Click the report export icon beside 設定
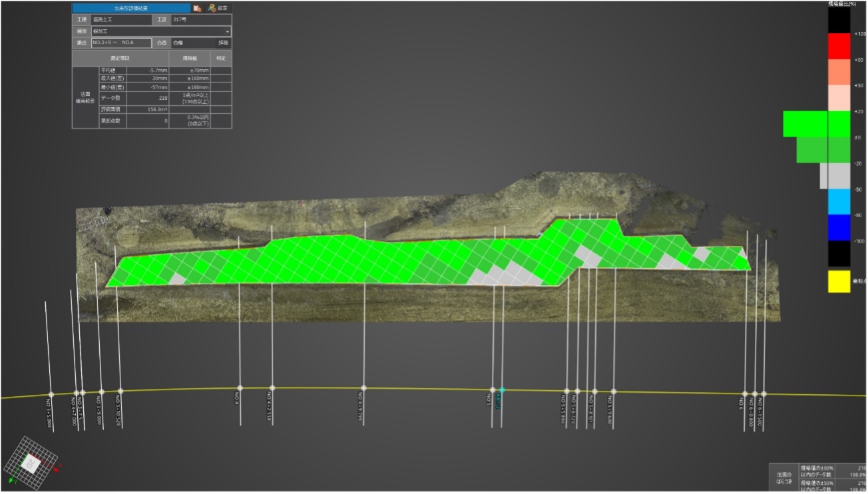This screenshot has width=868, height=494. pyautogui.click(x=197, y=9)
